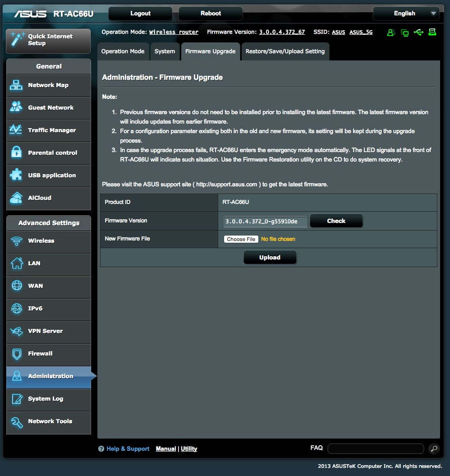The height and width of the screenshot is (476, 450).
Task: Open the English language dropdown
Action: tap(406, 14)
